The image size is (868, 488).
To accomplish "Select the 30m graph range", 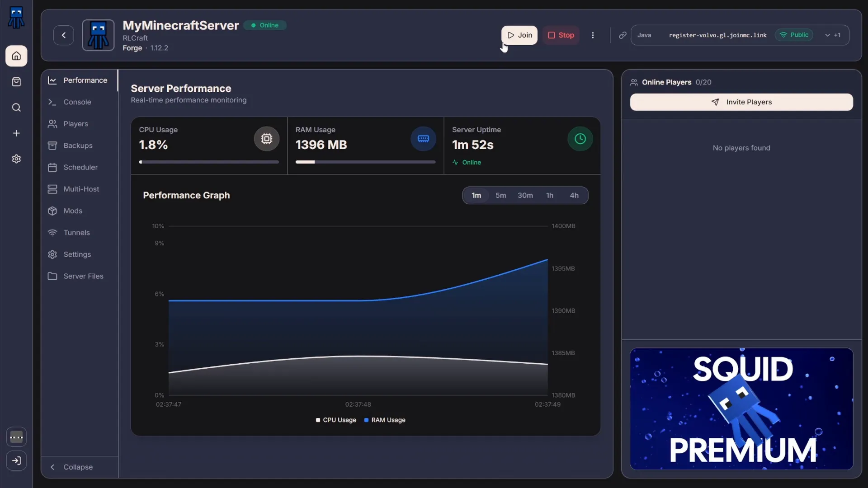I will coord(525,196).
